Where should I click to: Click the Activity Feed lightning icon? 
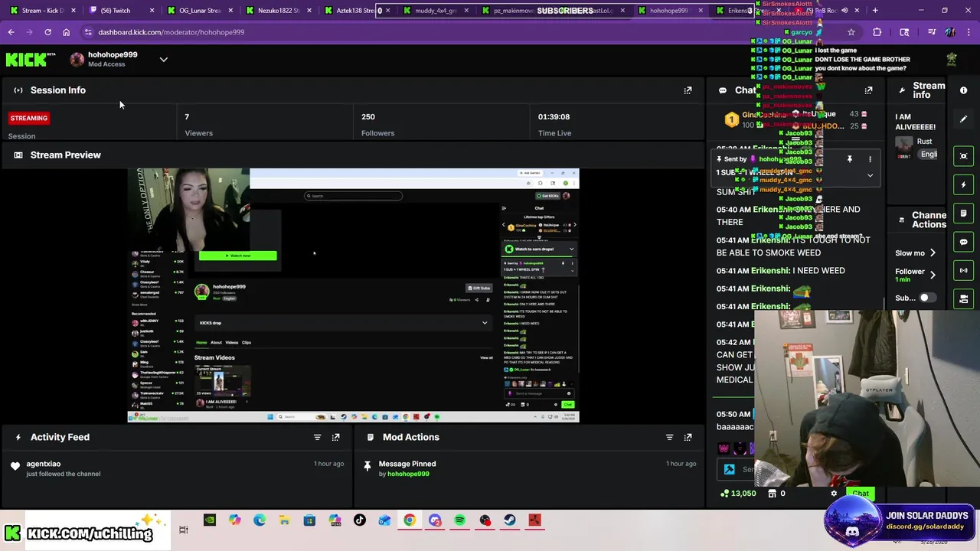pos(18,437)
